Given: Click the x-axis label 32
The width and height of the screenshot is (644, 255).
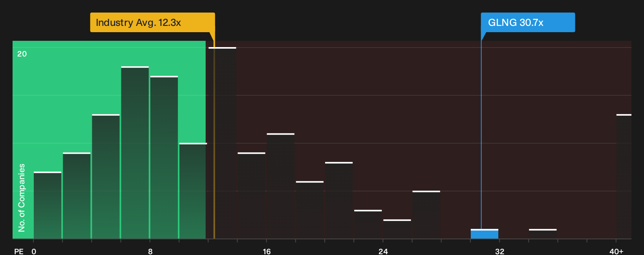Looking at the screenshot, I should click(499, 251).
